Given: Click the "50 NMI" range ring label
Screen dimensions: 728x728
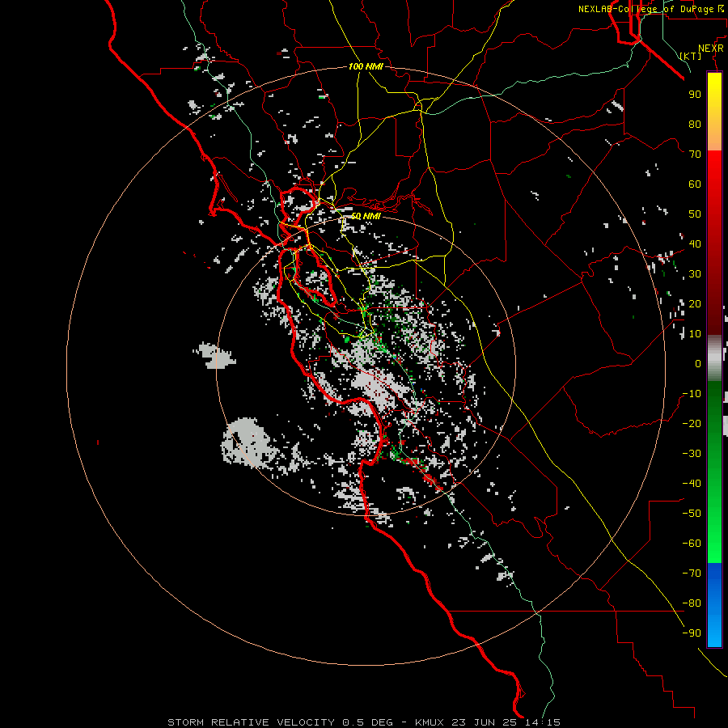Looking at the screenshot, I should click(366, 216).
